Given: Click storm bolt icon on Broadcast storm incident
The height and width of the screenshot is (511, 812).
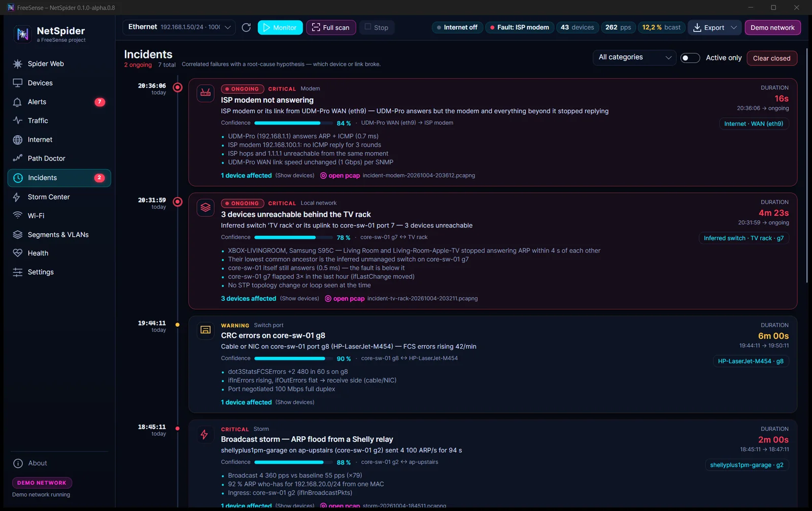Looking at the screenshot, I should click(205, 434).
